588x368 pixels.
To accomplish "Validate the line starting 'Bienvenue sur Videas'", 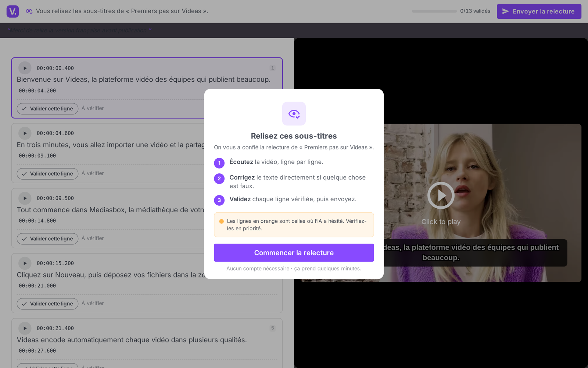I will tap(47, 109).
